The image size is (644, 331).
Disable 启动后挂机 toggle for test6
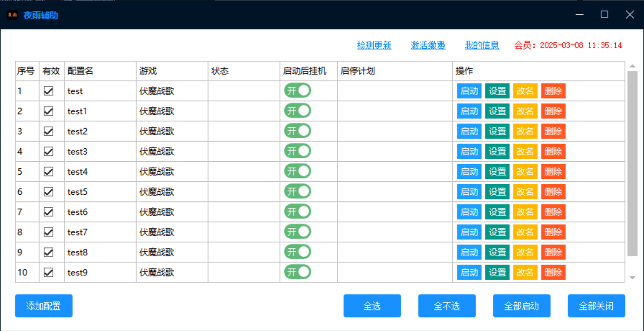click(298, 212)
